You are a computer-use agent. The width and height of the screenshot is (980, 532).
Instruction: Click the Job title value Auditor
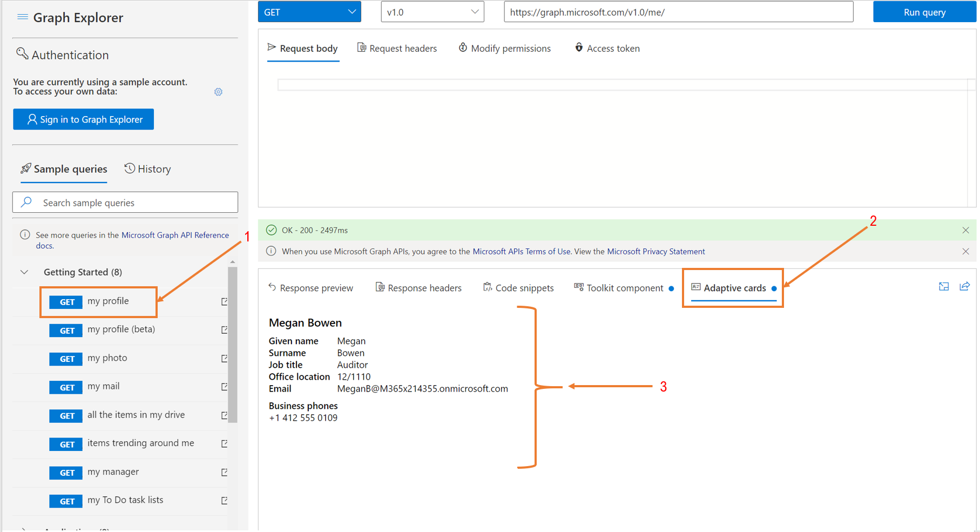tap(352, 365)
